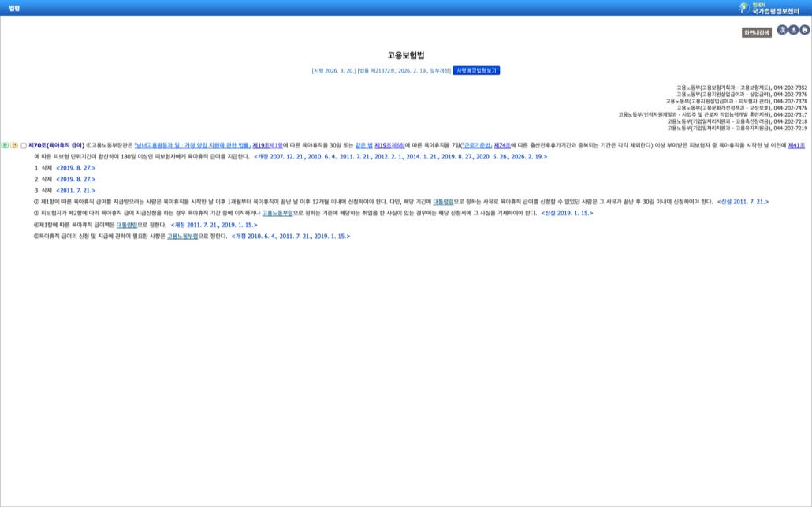Follow the 제74조 link
812x507 pixels.
point(502,146)
